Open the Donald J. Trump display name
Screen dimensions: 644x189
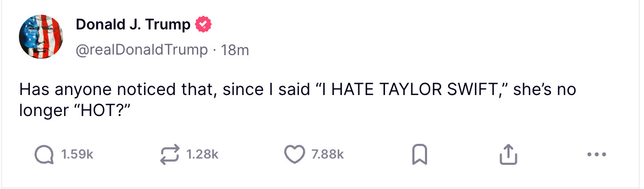coord(133,24)
